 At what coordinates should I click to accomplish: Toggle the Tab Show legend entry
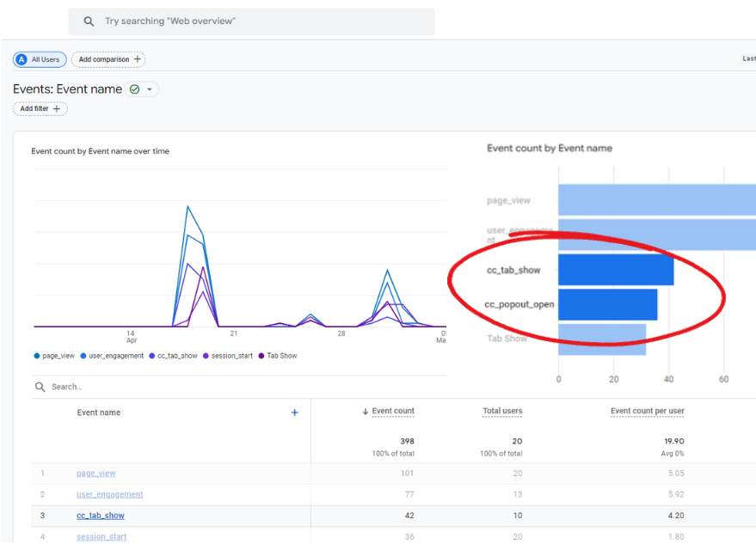point(262,355)
